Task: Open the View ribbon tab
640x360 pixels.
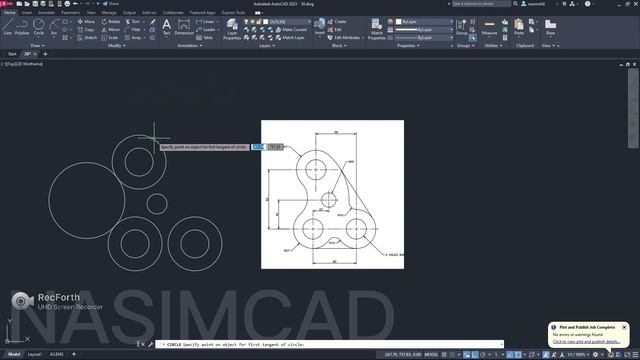Action: pyautogui.click(x=91, y=13)
